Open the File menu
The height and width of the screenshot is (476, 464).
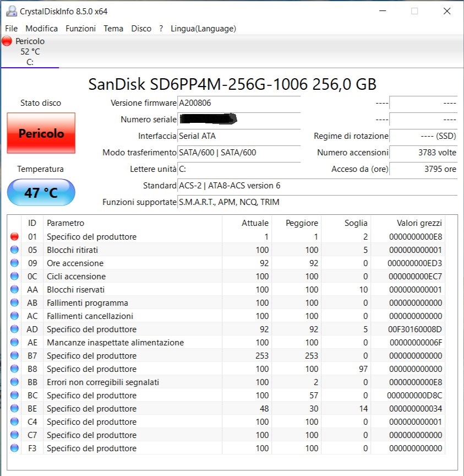pos(11,29)
